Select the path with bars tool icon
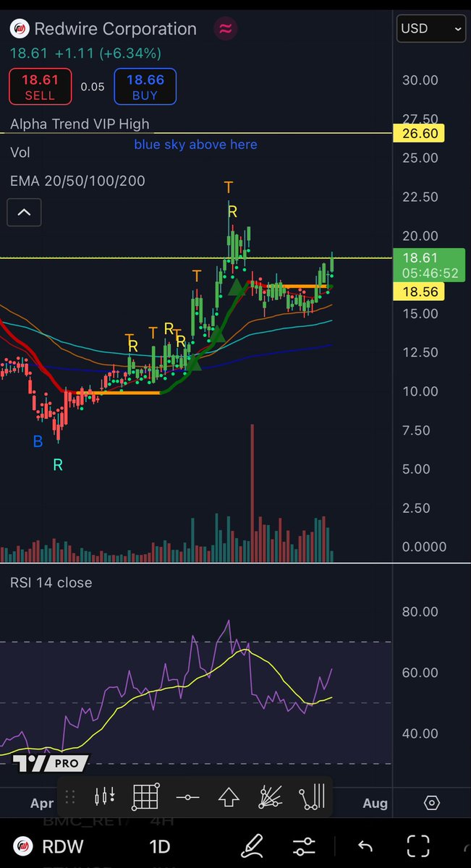The image size is (471, 868). point(312,798)
